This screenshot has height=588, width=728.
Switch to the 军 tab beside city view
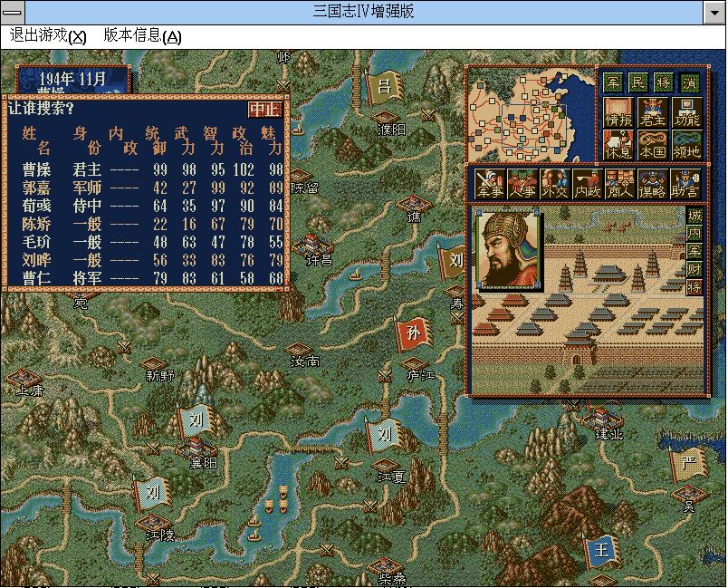[x=694, y=251]
